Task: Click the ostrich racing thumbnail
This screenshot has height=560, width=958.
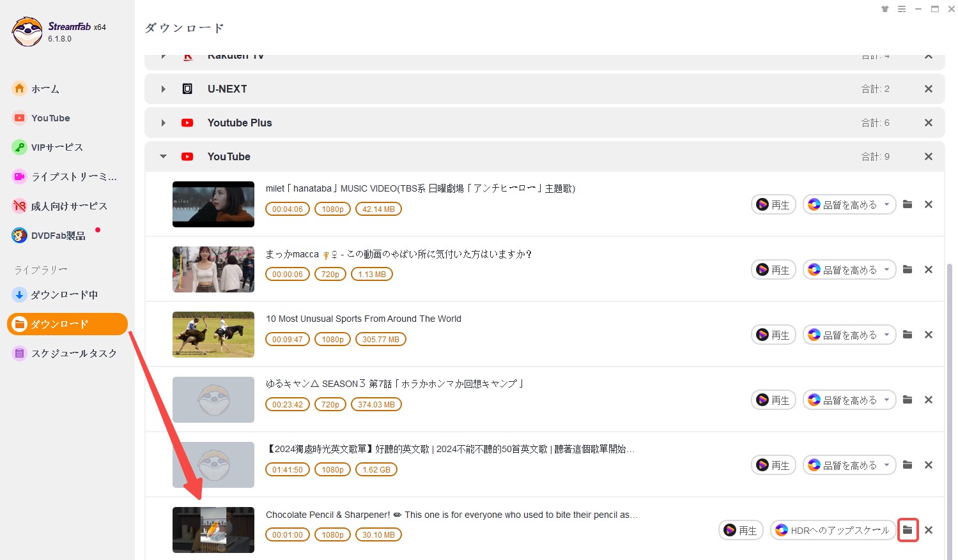Action: point(213,335)
